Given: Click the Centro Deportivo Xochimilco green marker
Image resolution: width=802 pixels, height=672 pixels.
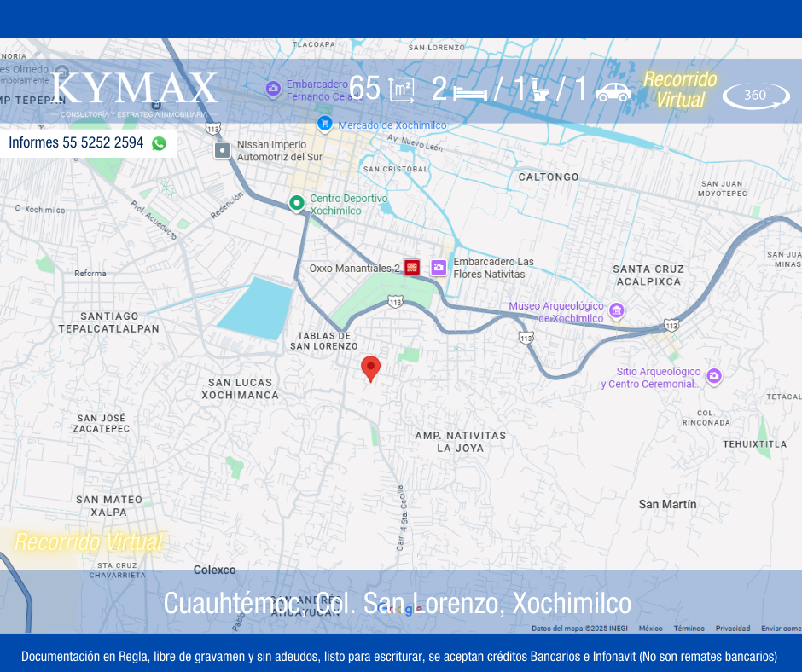Looking at the screenshot, I should (x=297, y=203).
